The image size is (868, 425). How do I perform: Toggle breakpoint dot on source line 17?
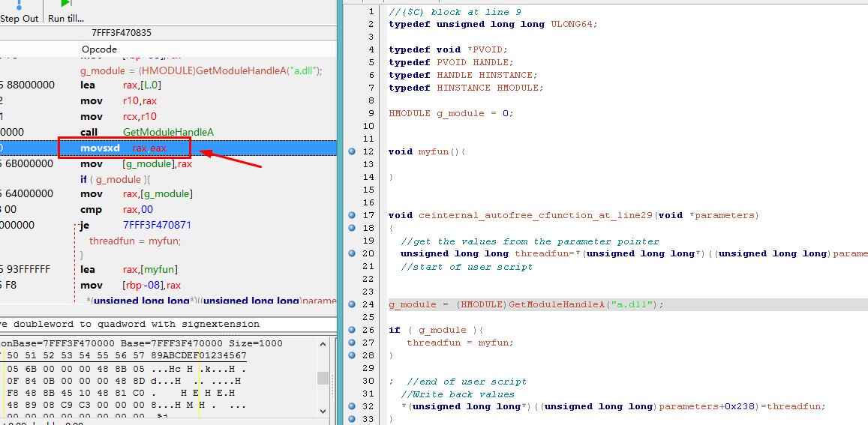(352, 215)
